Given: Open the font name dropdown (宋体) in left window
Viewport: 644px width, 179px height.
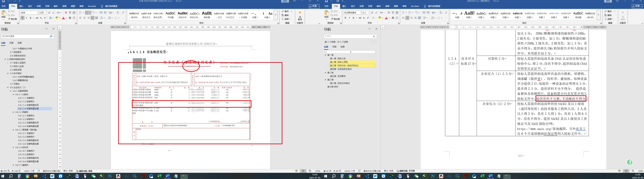Looking at the screenshot, I should [38, 13].
